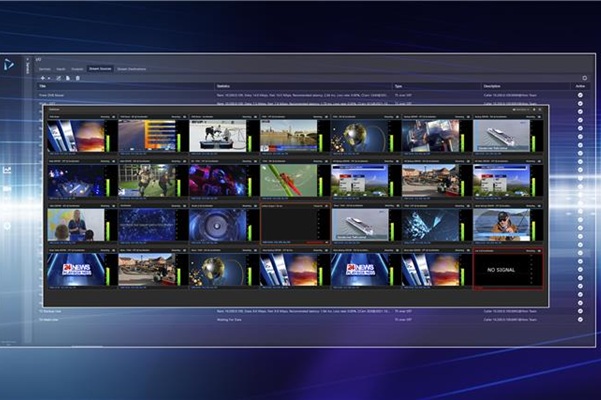
Task: Click the add stream source plus icon
Action: (x=43, y=78)
